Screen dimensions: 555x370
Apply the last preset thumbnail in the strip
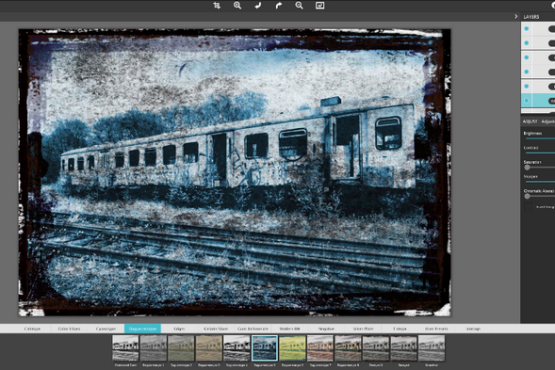(x=431, y=348)
